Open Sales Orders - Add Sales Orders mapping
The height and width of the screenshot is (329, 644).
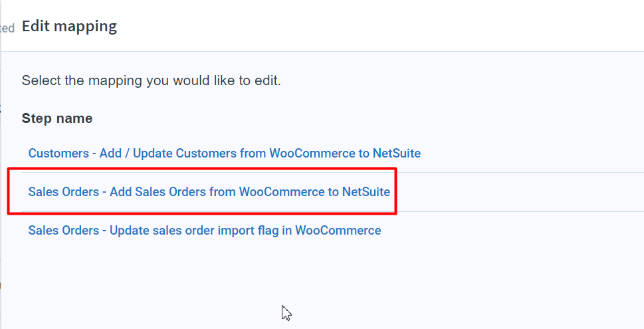pos(209,192)
